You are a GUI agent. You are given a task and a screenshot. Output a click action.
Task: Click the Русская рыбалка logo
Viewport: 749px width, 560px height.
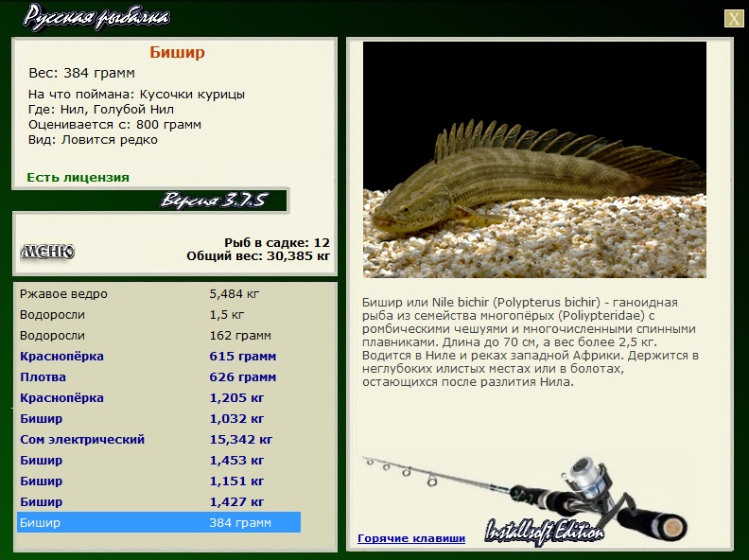(x=96, y=18)
